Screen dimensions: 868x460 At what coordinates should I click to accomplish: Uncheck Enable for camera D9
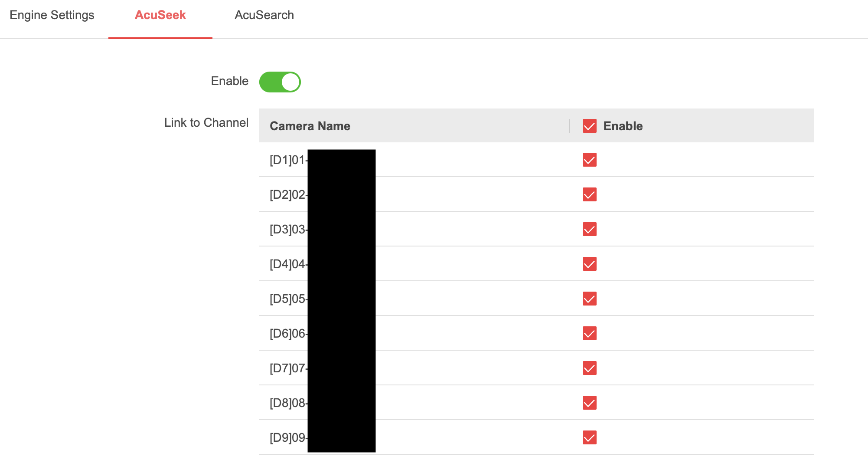(x=589, y=437)
